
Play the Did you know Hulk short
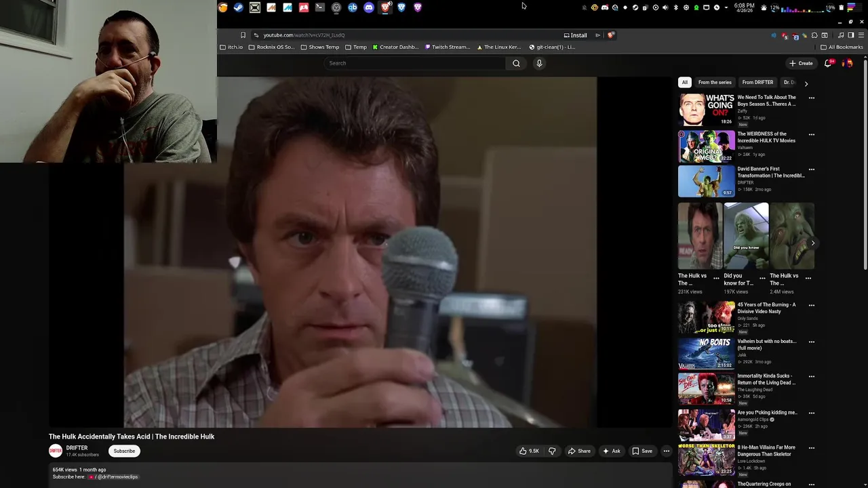click(746, 236)
